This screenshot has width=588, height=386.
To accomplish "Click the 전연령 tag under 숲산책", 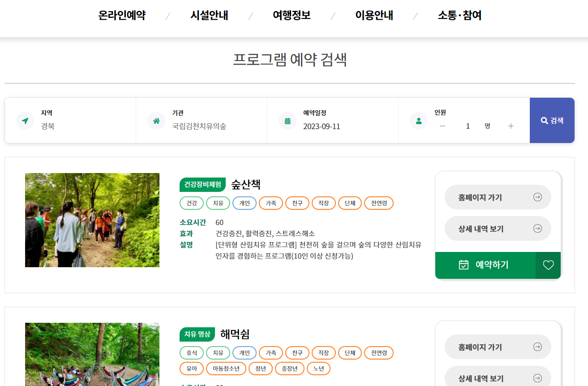I will coord(379,203).
